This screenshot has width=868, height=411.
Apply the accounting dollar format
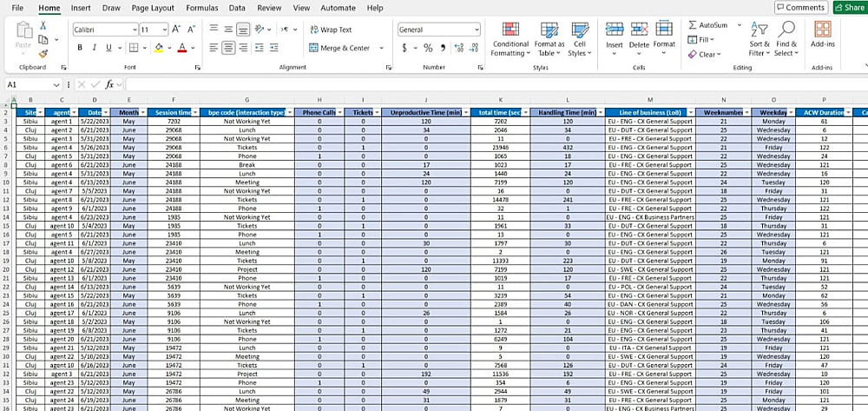tap(404, 48)
